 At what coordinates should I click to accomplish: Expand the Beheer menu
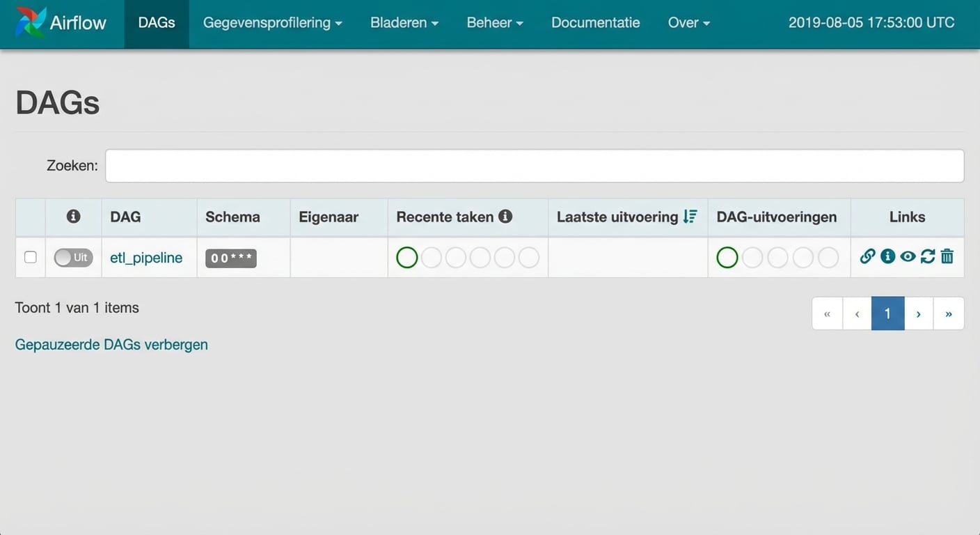(494, 22)
